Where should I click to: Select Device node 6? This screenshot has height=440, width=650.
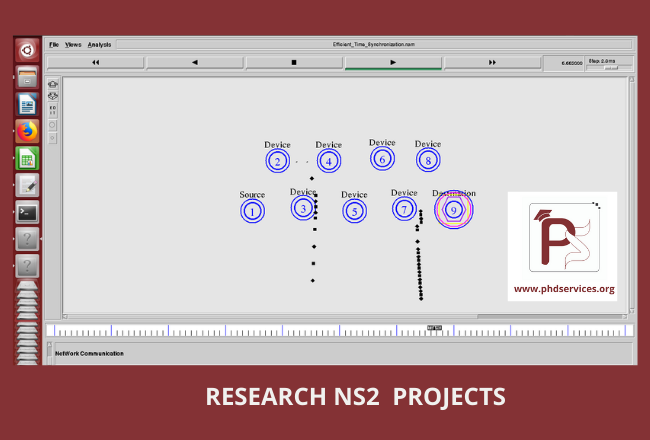click(382, 159)
